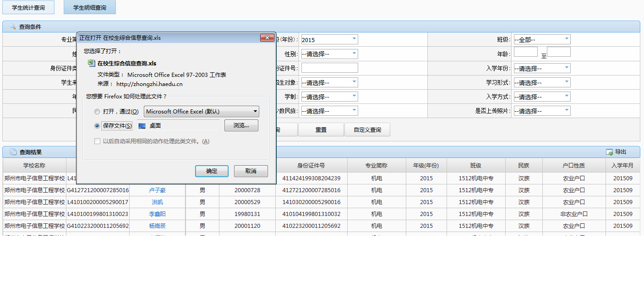Select the 保存文件 radio button
The height and width of the screenshot is (286, 644).
pyautogui.click(x=97, y=126)
